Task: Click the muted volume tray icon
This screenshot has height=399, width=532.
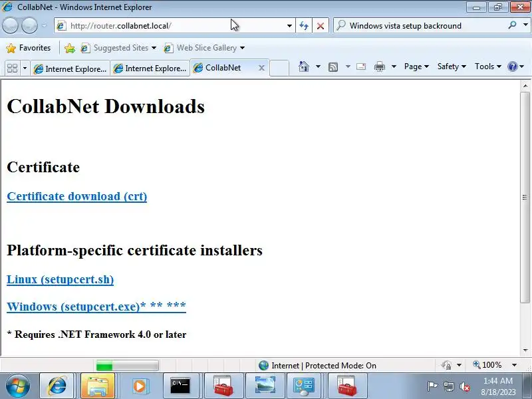Action: pos(465,386)
